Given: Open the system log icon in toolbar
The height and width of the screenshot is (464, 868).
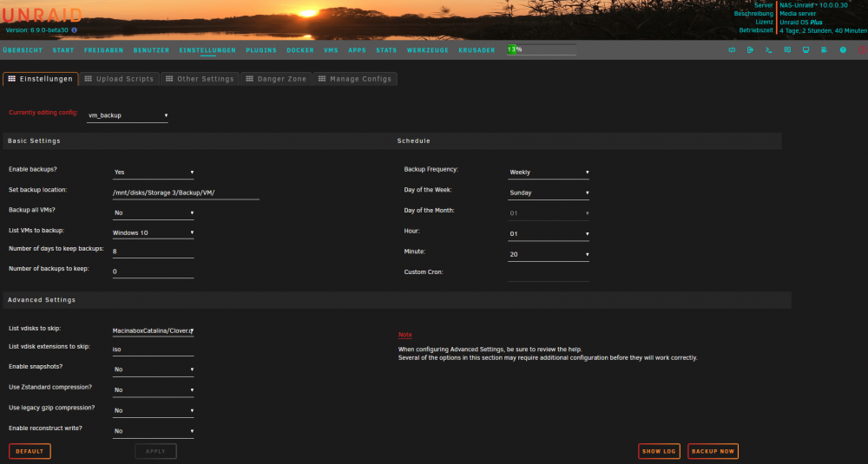Looking at the screenshot, I should point(824,49).
